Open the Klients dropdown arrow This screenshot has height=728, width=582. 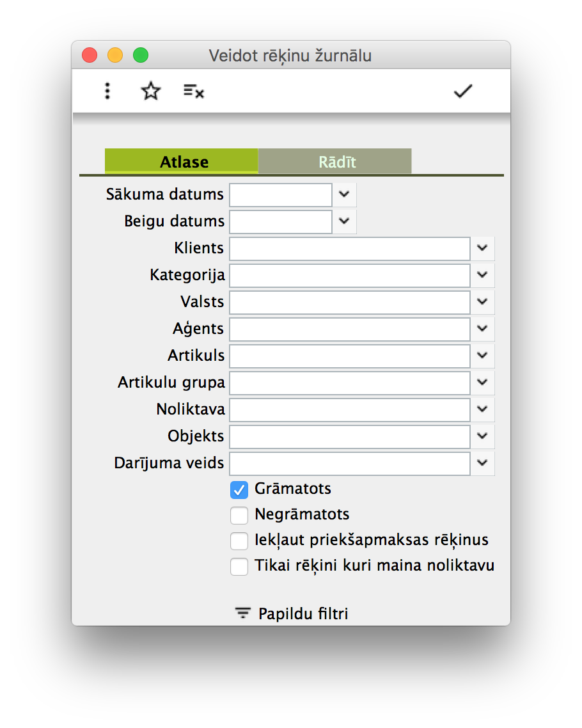(482, 248)
